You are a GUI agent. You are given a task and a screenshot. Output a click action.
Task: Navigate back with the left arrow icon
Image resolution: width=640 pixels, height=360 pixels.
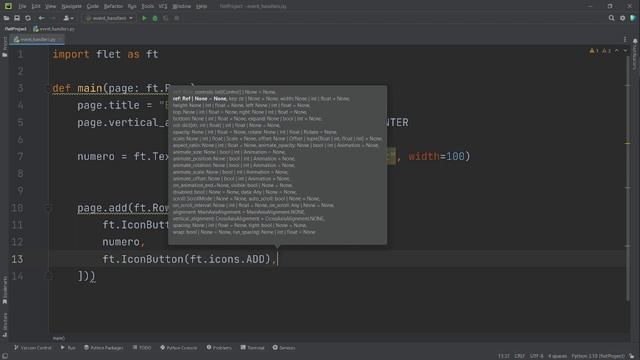[x=41, y=18]
